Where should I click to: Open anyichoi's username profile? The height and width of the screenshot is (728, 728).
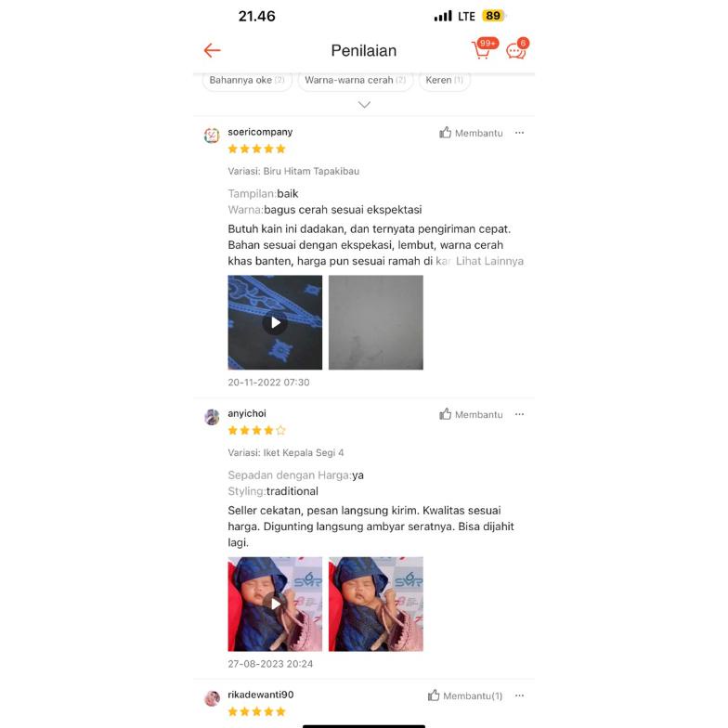tap(247, 413)
